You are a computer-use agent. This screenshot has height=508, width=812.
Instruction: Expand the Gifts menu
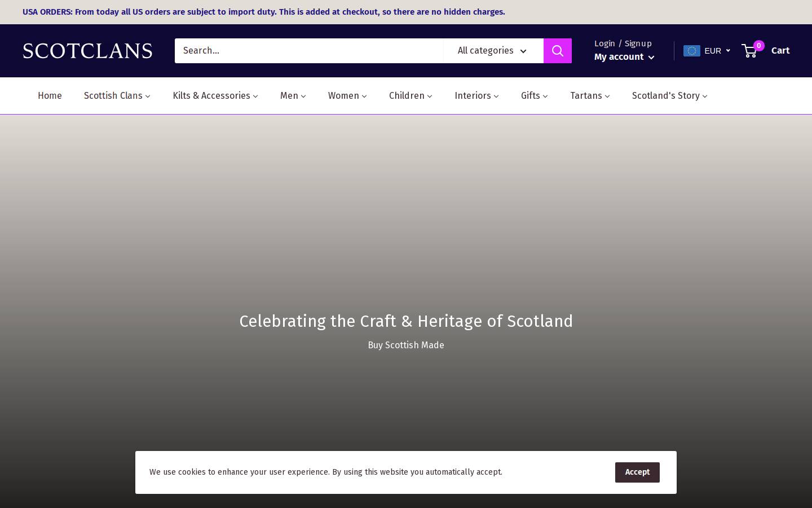(535, 96)
